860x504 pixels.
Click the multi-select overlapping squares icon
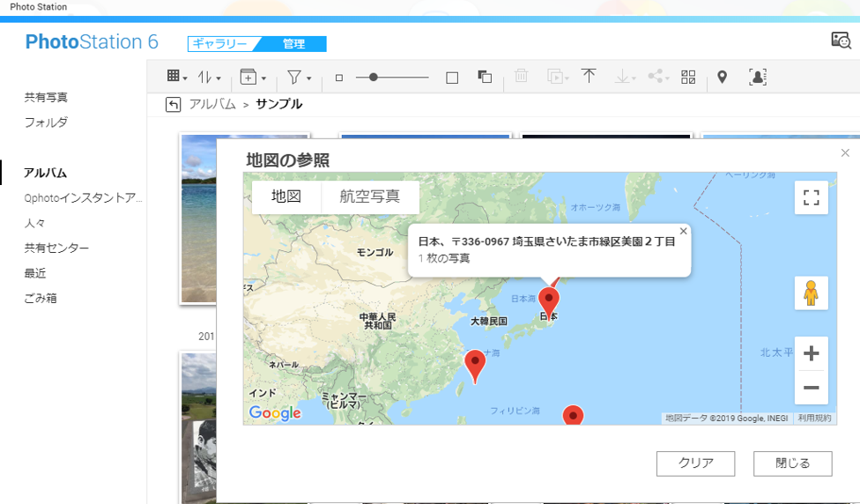pos(485,78)
